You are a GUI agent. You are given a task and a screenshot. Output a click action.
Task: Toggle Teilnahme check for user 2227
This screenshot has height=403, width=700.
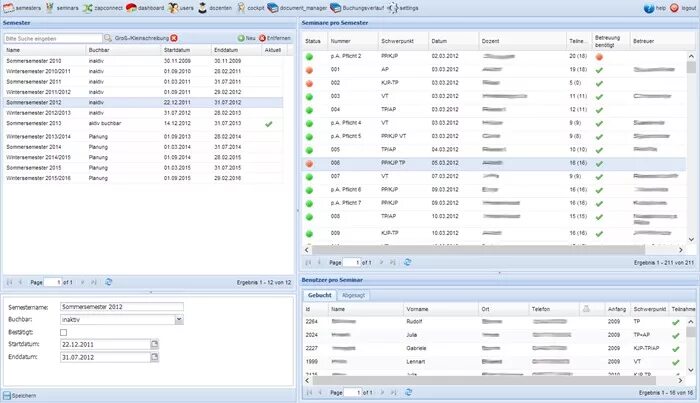pyautogui.click(x=675, y=349)
